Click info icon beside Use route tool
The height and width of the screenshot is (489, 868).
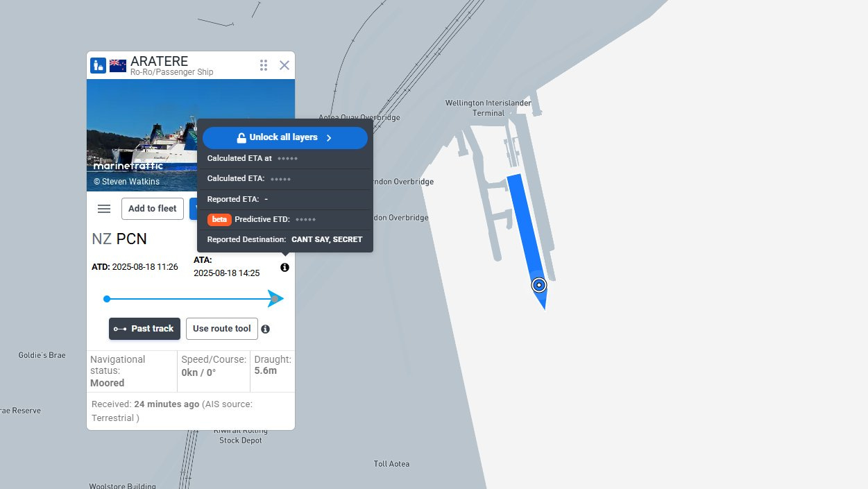[266, 329]
